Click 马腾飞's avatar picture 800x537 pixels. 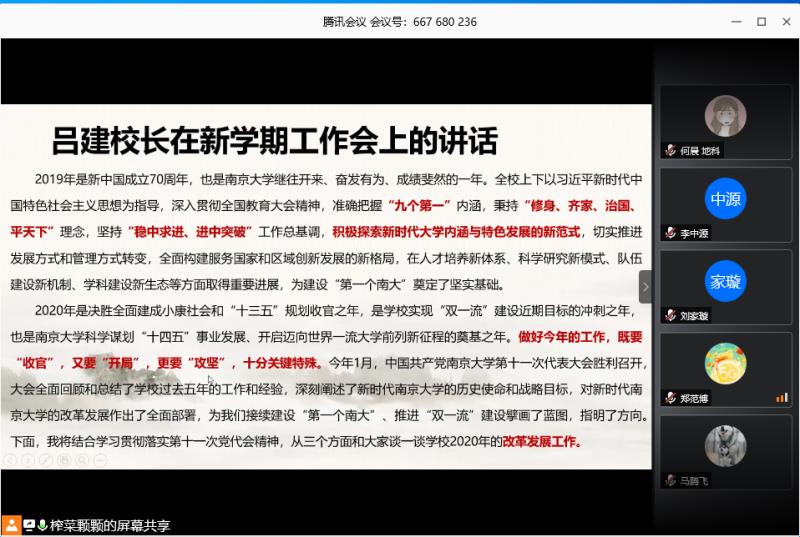pos(725,446)
